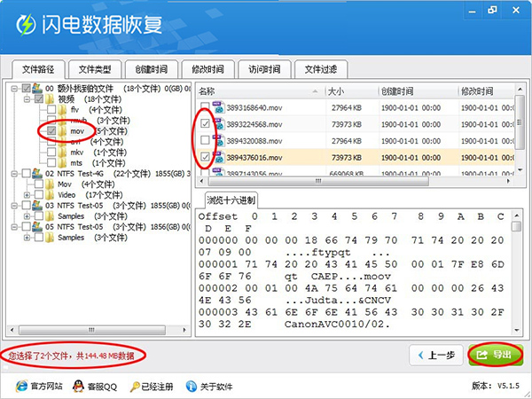This screenshot has height=399, width=532.
Task: Click the flv folder icon
Action: tap(62, 110)
